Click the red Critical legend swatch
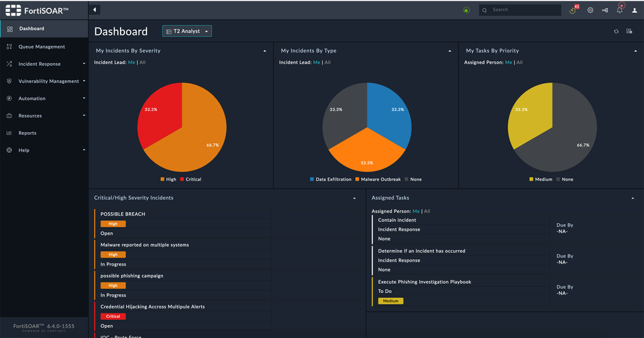 point(182,179)
